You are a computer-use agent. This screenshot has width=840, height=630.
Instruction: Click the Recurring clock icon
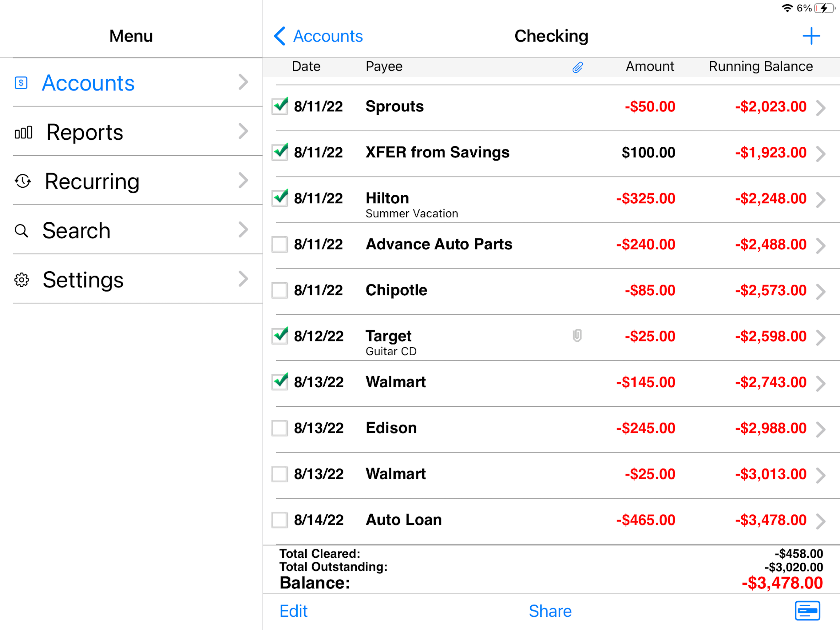tap(22, 181)
